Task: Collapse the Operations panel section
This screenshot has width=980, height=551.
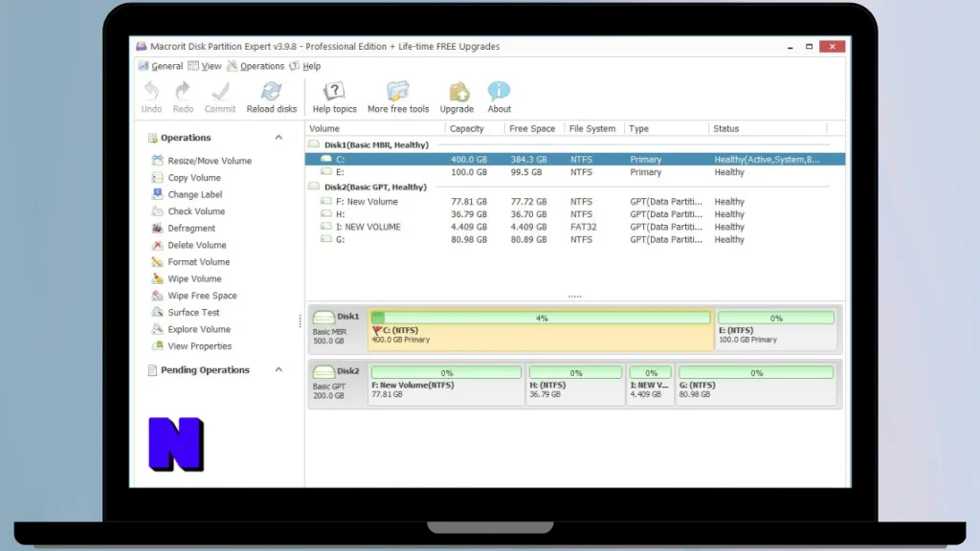Action: point(278,138)
